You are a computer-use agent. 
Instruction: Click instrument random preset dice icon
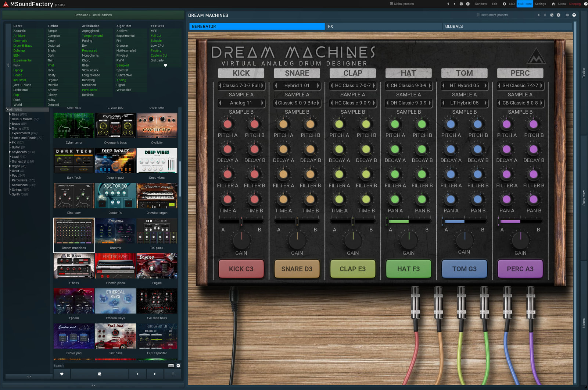coord(552,15)
